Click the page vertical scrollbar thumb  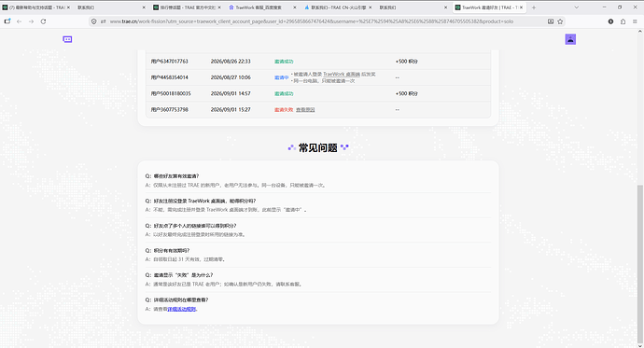click(x=640, y=263)
